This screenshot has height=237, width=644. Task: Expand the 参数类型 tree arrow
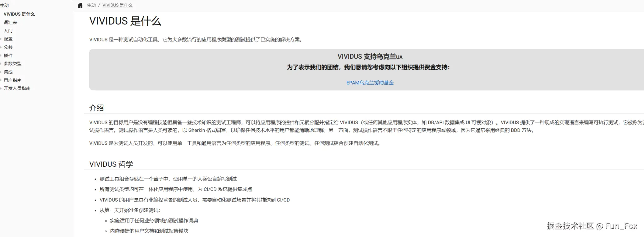click(x=1, y=64)
